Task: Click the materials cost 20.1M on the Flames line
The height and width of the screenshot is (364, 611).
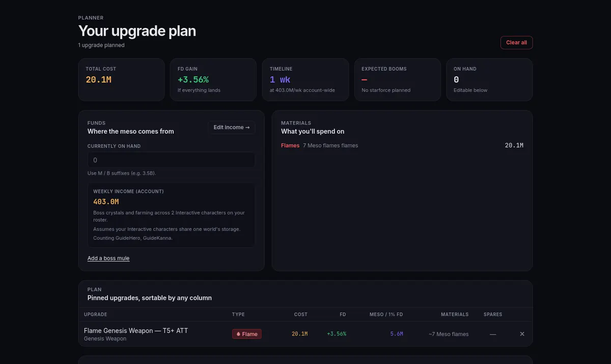Action: click(x=514, y=146)
